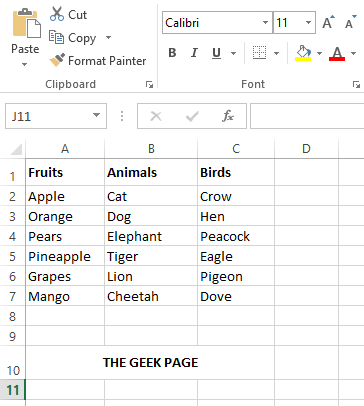The image size is (364, 406).
Task: Open the Clipboard group dialog launcher
Action: pos(149,85)
